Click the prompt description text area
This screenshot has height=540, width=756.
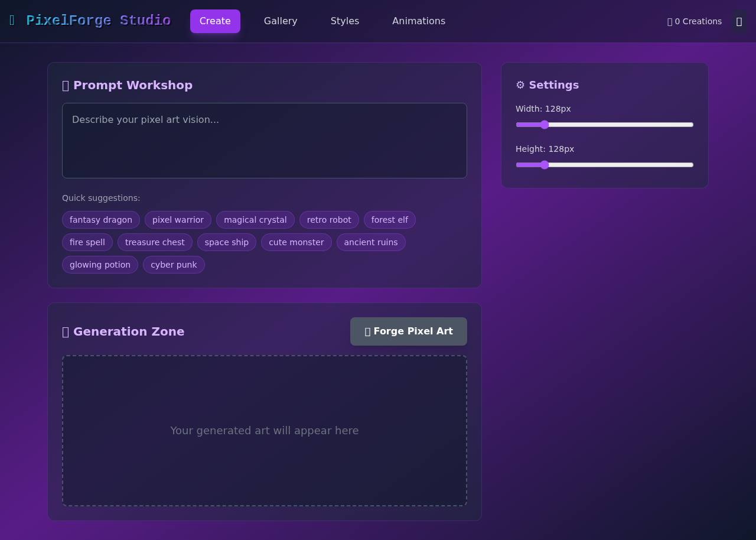click(265, 141)
